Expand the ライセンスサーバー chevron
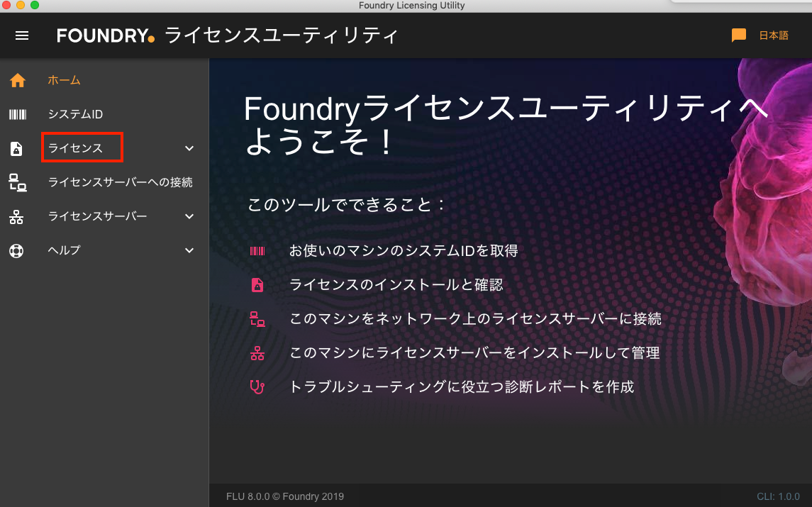 189,216
